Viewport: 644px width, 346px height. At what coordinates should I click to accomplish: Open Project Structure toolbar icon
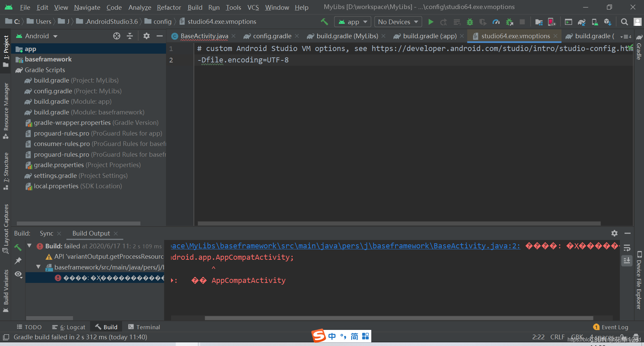pos(539,22)
